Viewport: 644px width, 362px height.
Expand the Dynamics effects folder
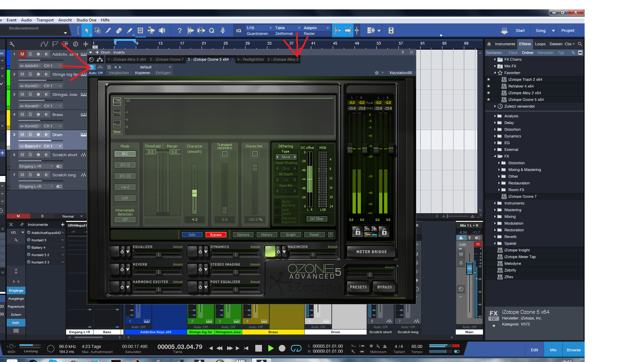pos(495,136)
